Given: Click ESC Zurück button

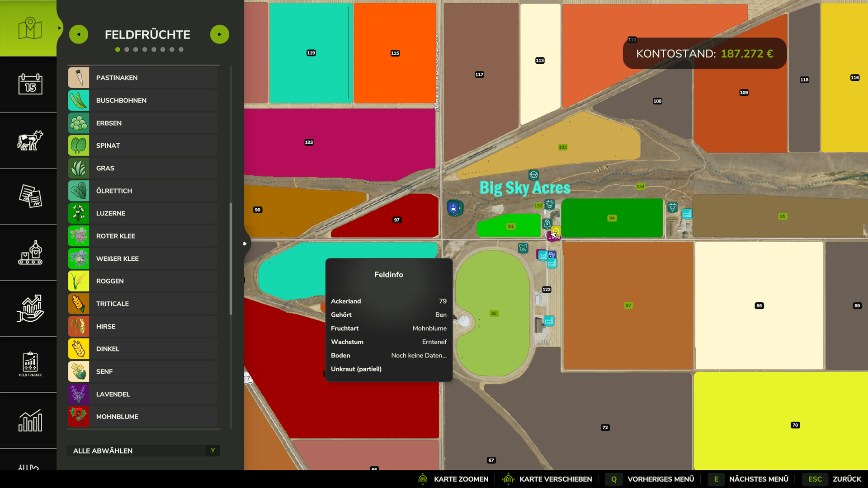Looking at the screenshot, I should (835, 479).
